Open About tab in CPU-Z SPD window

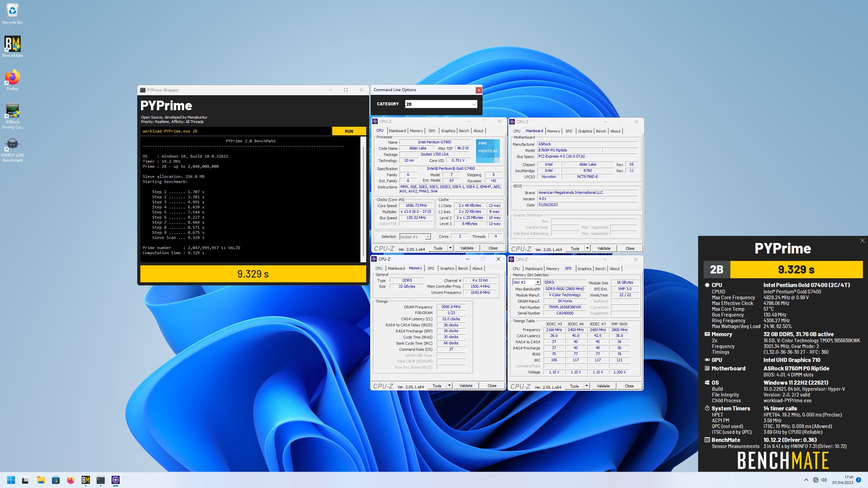click(614, 269)
